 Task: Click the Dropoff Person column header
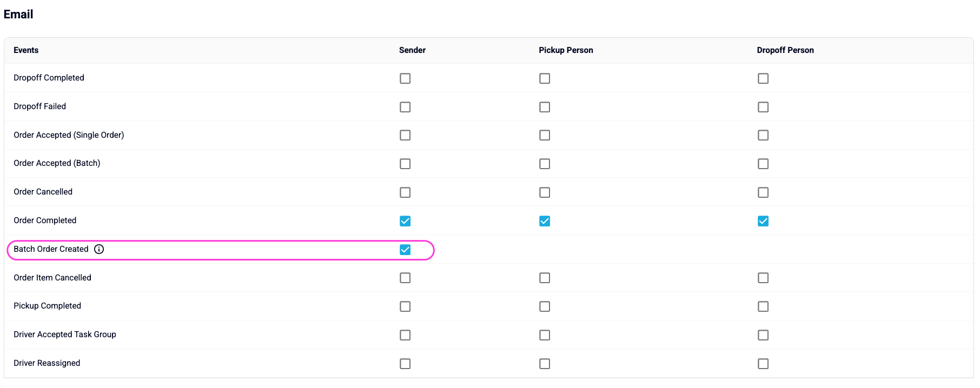coord(785,50)
